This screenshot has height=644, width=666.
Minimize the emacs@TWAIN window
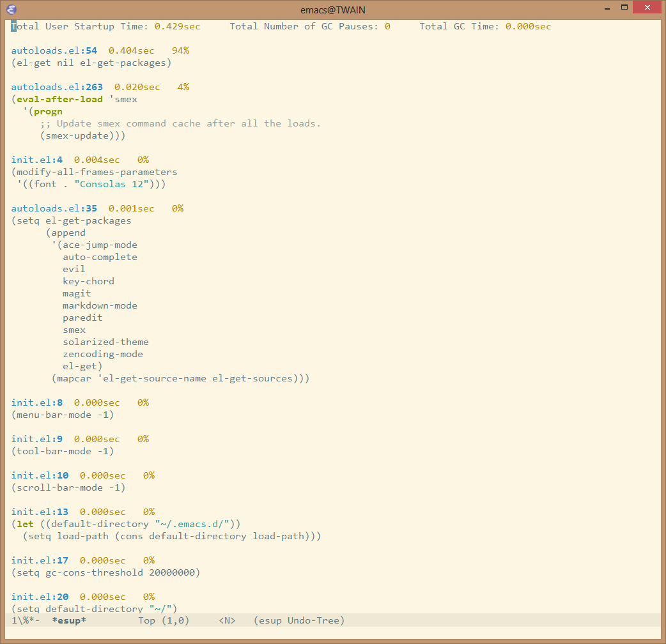[x=607, y=7]
